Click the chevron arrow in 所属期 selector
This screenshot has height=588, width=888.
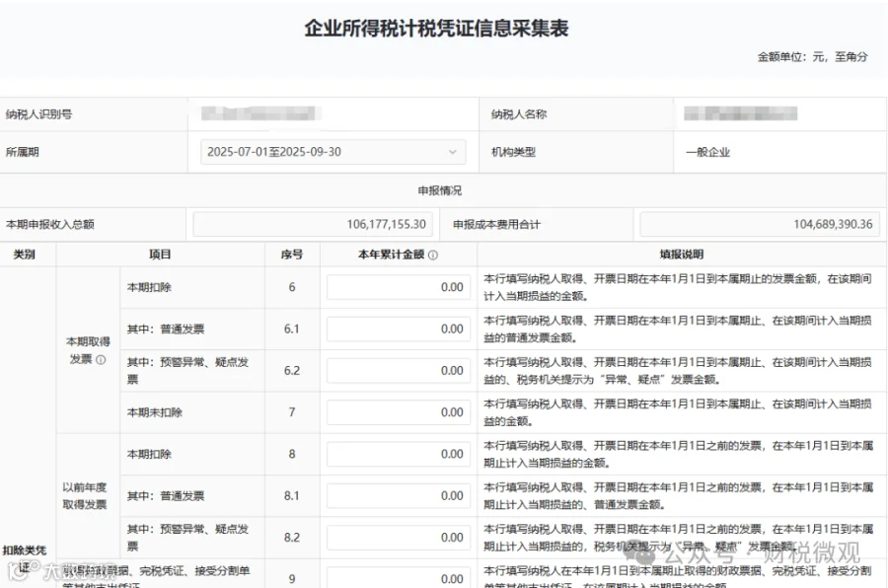(453, 152)
